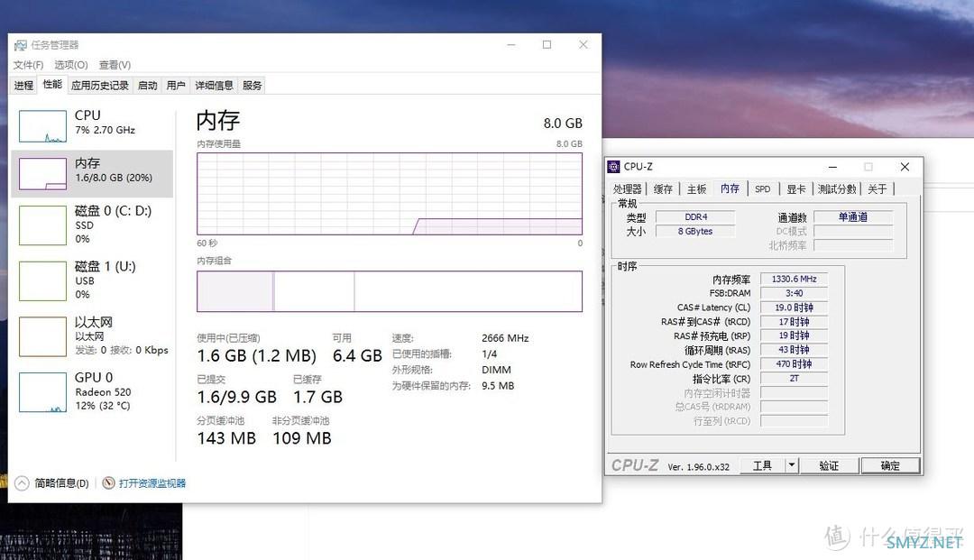Click the DIMM form factor value
Viewport: 974px width, 560px height.
click(x=496, y=370)
